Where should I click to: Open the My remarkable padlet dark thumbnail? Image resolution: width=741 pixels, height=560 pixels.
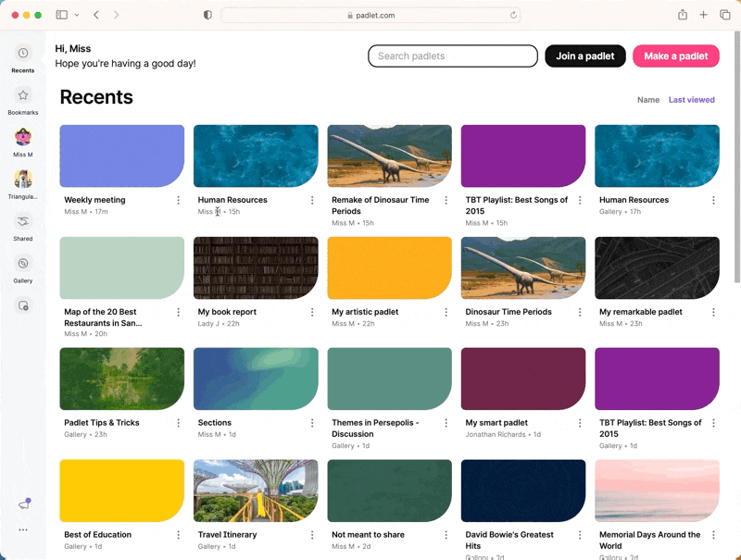pos(657,268)
